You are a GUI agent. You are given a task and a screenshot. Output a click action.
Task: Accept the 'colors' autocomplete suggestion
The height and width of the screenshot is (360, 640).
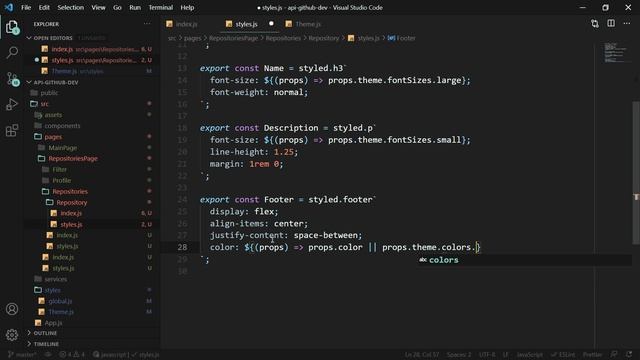[524, 260]
